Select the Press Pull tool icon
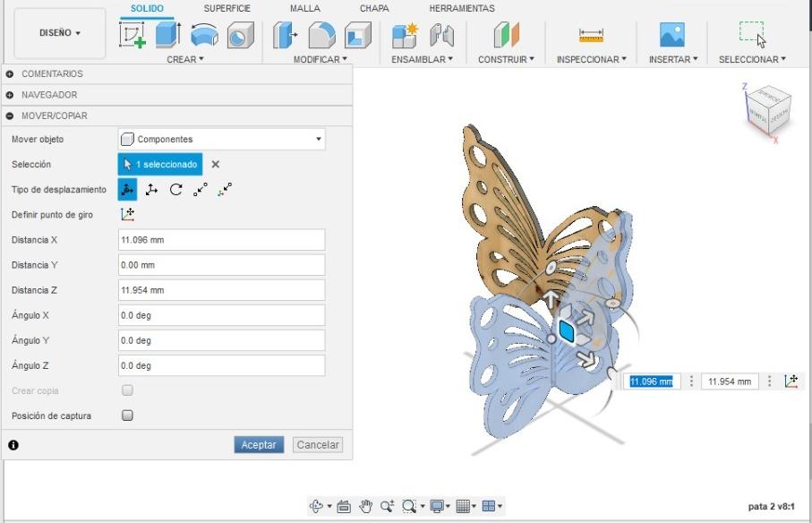Viewport: 812px width, 523px height. [x=286, y=35]
